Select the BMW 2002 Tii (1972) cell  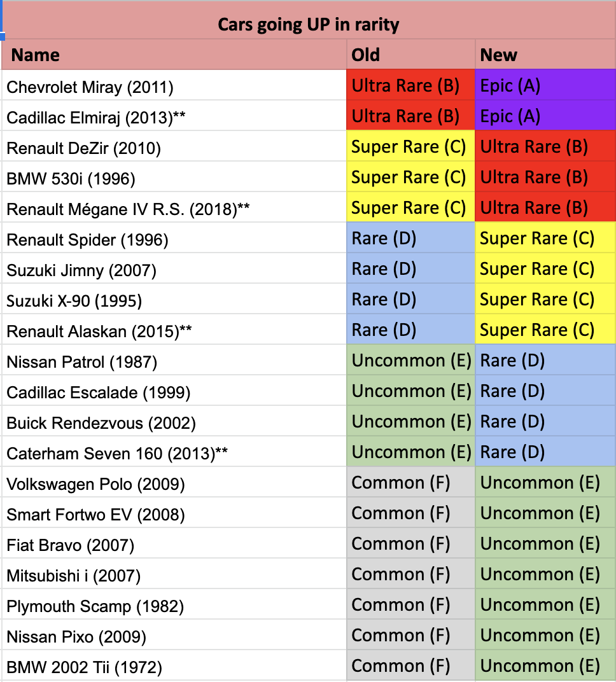click(x=174, y=665)
